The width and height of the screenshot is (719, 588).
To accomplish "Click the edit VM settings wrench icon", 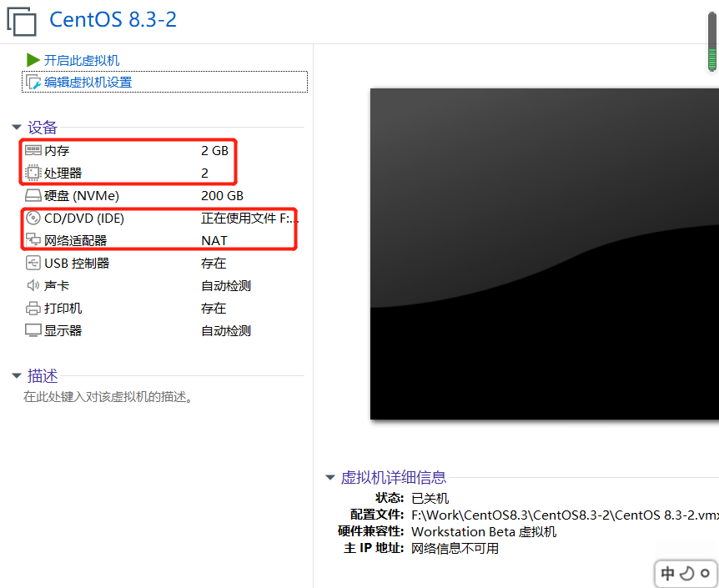I will pyautogui.click(x=33, y=82).
